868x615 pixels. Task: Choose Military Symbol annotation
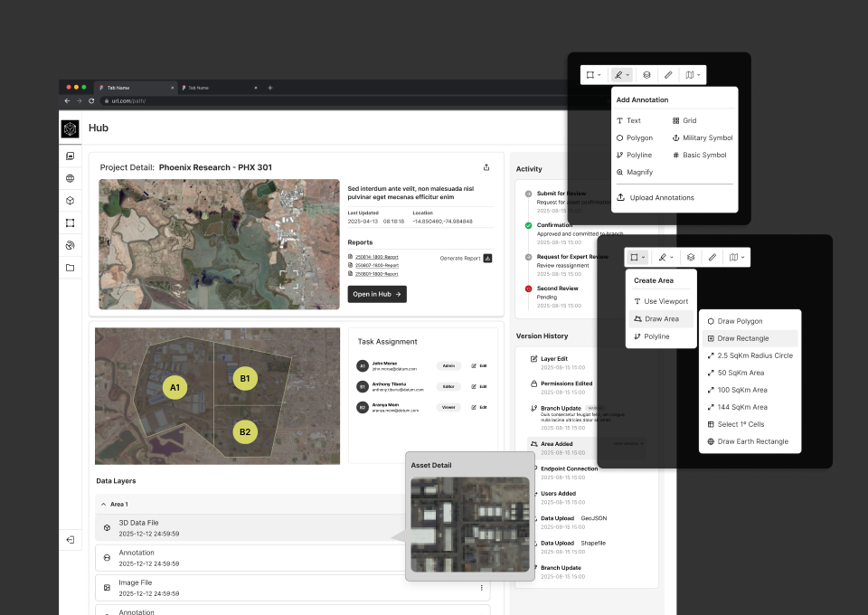(703, 137)
